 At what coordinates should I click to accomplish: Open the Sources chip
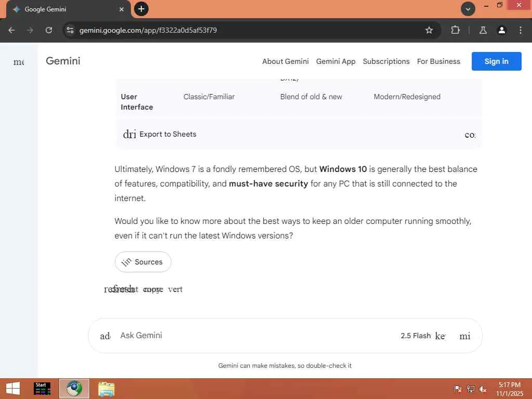coord(143,262)
